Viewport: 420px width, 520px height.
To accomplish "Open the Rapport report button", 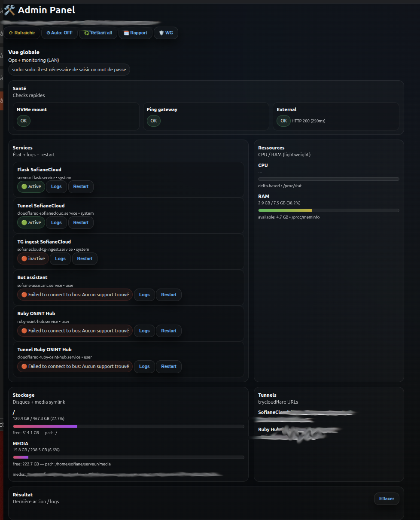I will tap(135, 33).
